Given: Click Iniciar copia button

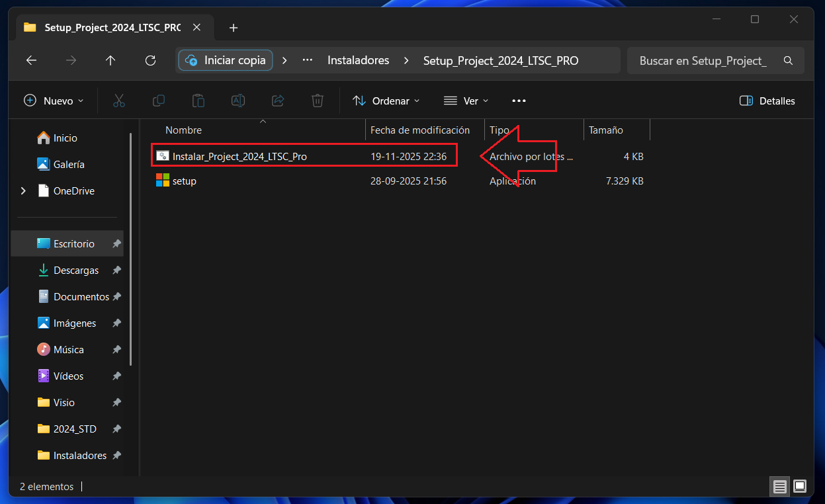Looking at the screenshot, I should pos(226,60).
